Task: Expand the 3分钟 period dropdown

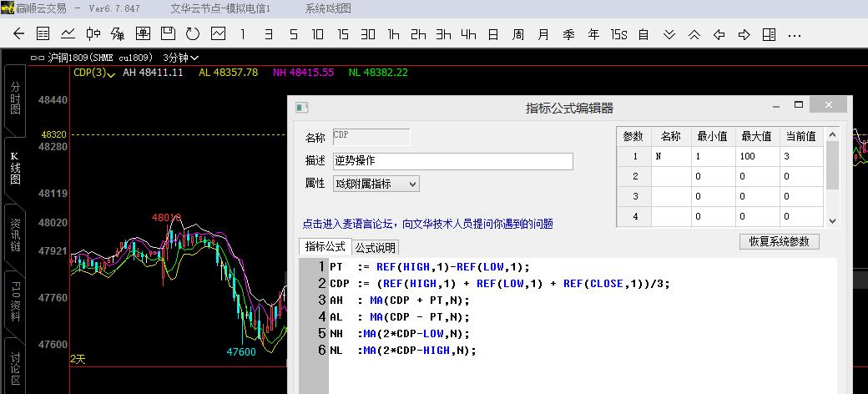Action: (180, 58)
